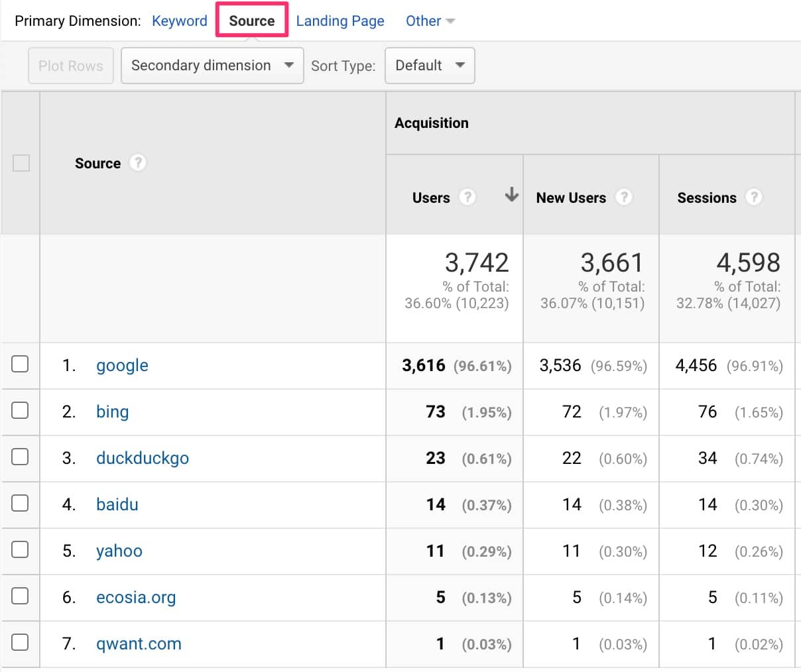The width and height of the screenshot is (801, 672).
Task: Click the help icon next to Source header
Action: (137, 163)
